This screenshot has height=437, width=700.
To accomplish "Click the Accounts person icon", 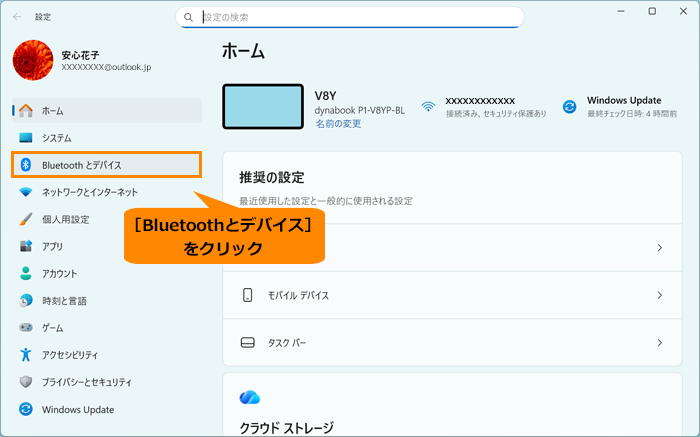I will (26, 273).
